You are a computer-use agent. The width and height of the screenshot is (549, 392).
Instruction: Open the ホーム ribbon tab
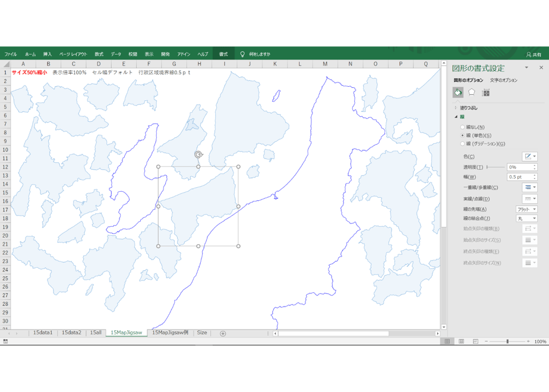pyautogui.click(x=30, y=54)
